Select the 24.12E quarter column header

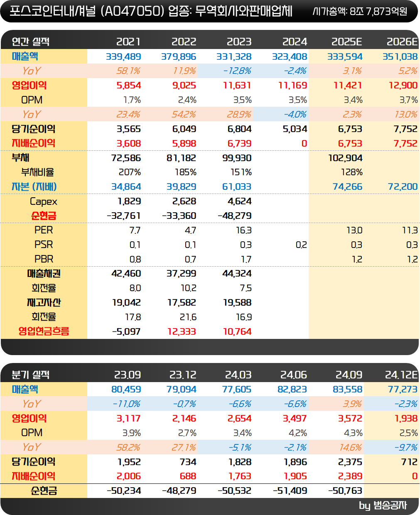[401, 375]
